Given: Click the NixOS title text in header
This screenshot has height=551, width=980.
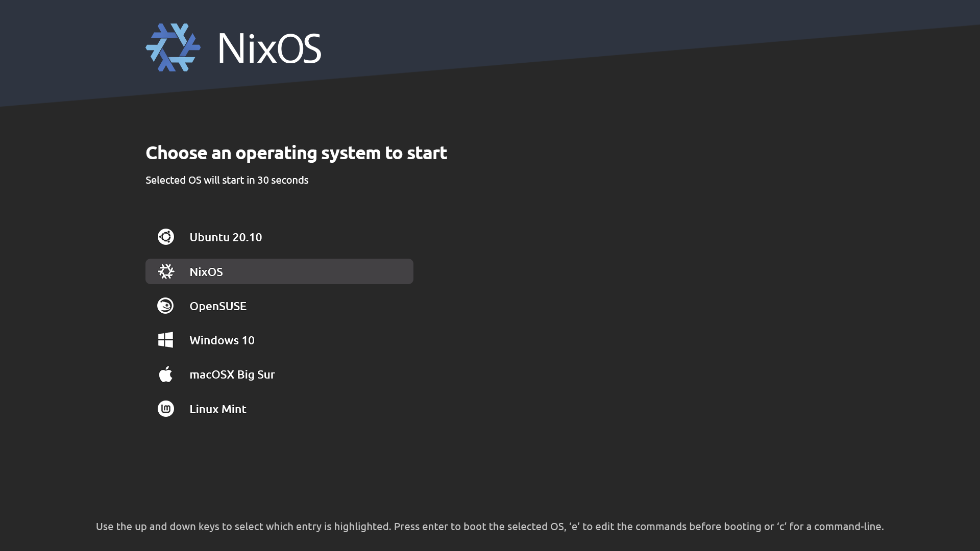Looking at the screenshot, I should [x=269, y=48].
